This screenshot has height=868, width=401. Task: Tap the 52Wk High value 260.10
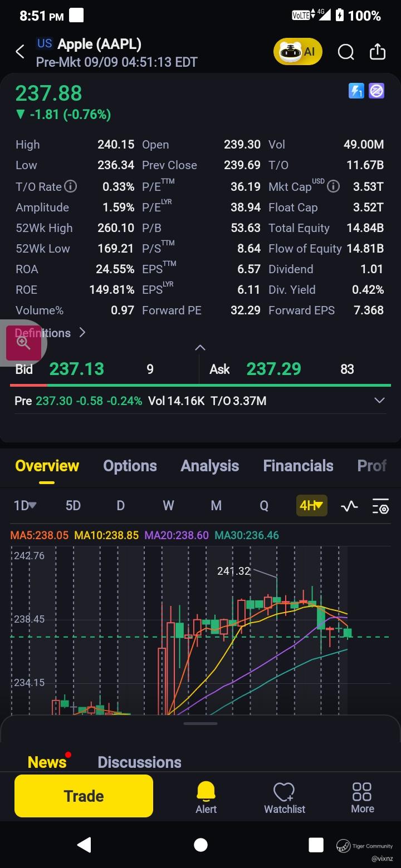coord(116,228)
